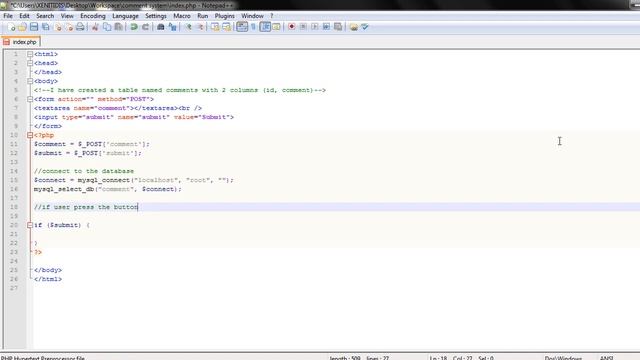Click the User Defined Language icon
The height and width of the screenshot is (360, 640).
coord(276,27)
